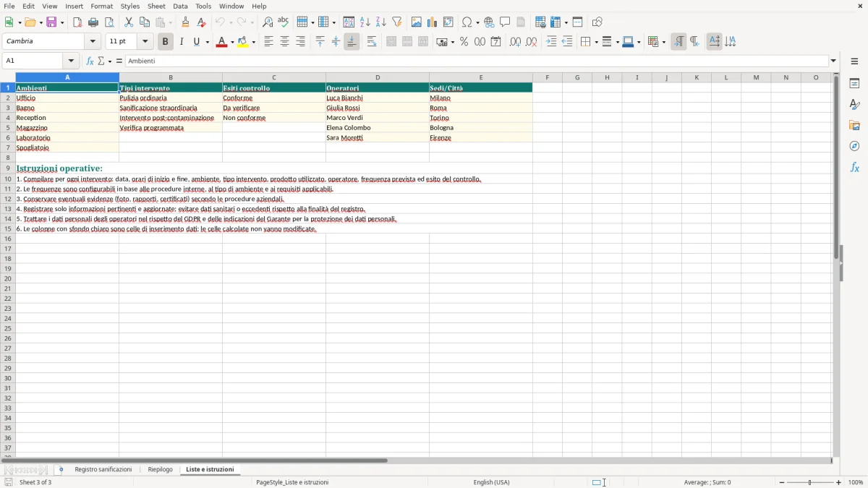Viewport: 868px width, 488px height.
Task: Toggle Wrap Text
Action: [372, 42]
